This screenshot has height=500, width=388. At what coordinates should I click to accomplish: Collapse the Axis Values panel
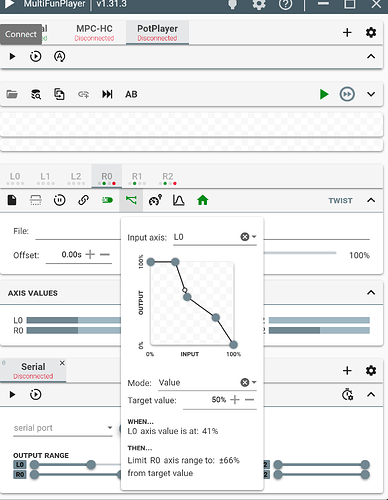(x=371, y=293)
